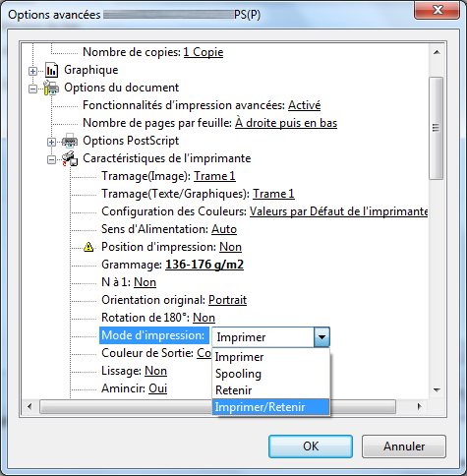This screenshot has height=476, width=467.
Task: Click the yellow warning icon beside Position d'impression
Action: (88, 247)
